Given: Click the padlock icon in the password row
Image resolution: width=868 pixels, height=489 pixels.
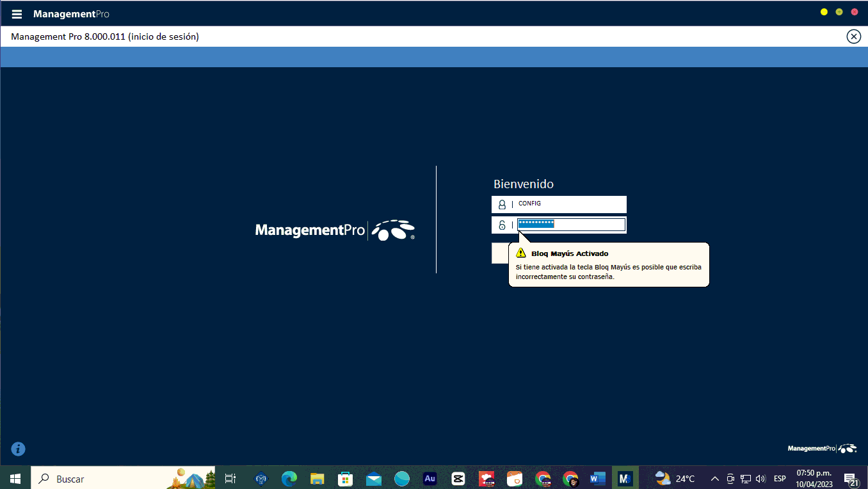Looking at the screenshot, I should point(502,225).
